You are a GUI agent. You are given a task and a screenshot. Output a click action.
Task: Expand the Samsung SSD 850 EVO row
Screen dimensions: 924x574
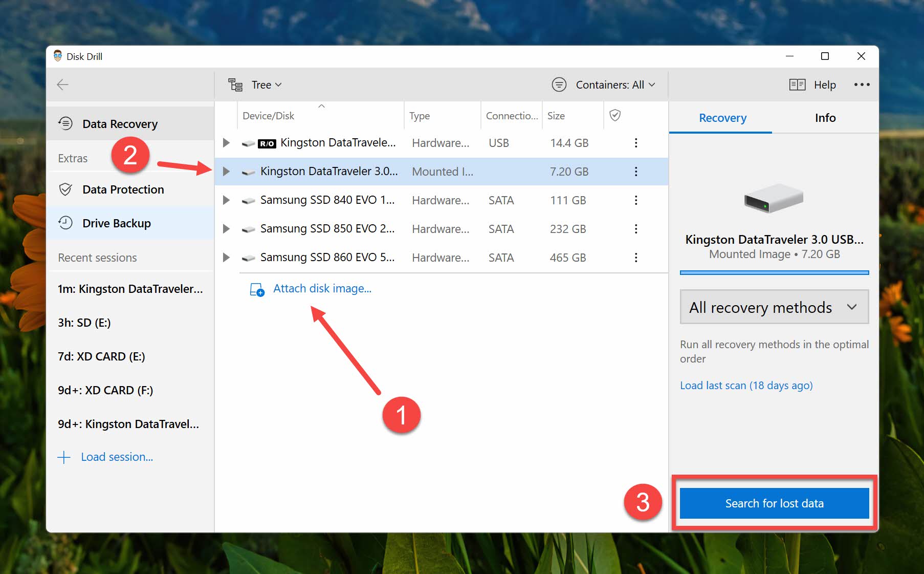(x=226, y=229)
